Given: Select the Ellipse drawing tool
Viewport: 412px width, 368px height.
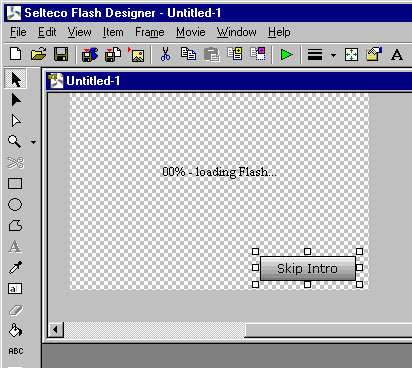Looking at the screenshot, I should [15, 205].
